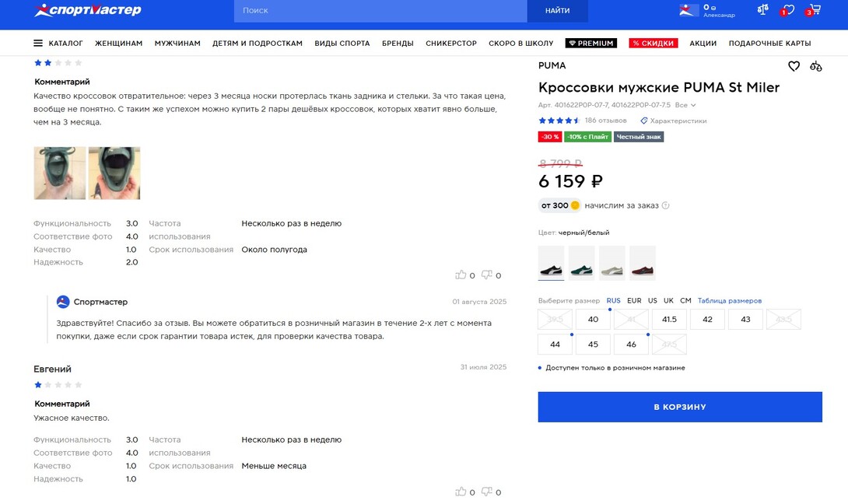The width and height of the screenshot is (848, 504).
Task: Open the % СКИДКИ red section
Action: pos(654,44)
